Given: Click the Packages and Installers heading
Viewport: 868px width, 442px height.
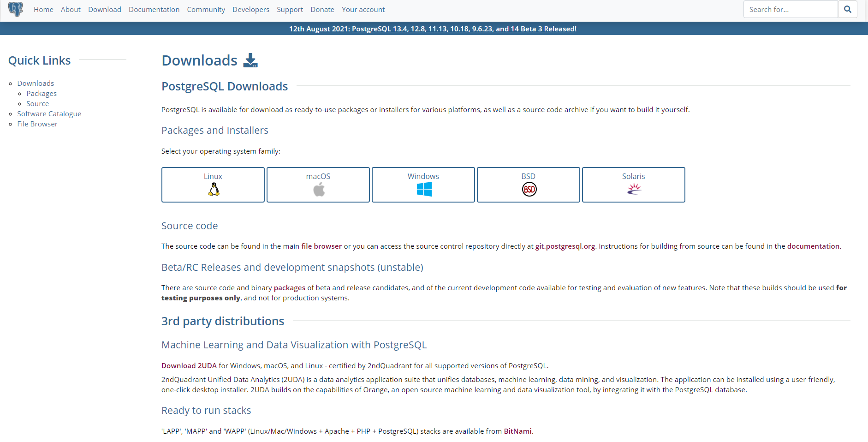Looking at the screenshot, I should tap(215, 131).
